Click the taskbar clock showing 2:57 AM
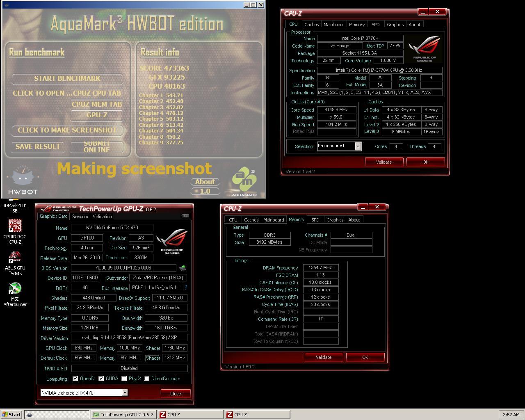Viewport: 525px width, 420px height. tap(511, 415)
